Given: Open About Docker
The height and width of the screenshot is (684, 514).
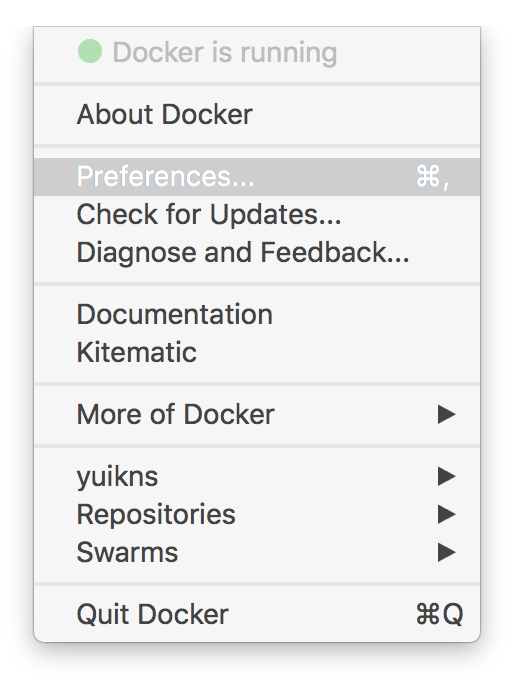Looking at the screenshot, I should pyautogui.click(x=257, y=115).
